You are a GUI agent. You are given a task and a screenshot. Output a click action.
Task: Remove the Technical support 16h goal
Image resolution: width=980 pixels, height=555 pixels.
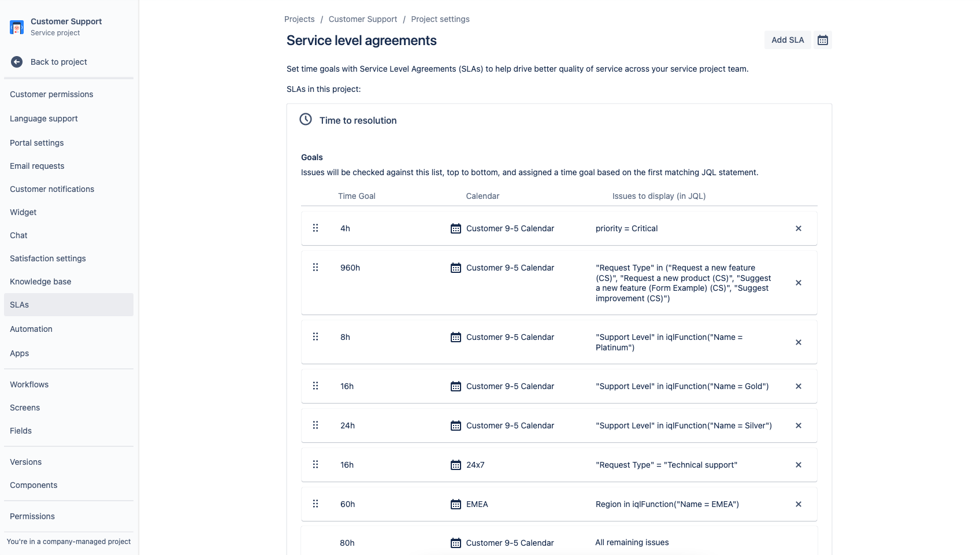pyautogui.click(x=798, y=464)
